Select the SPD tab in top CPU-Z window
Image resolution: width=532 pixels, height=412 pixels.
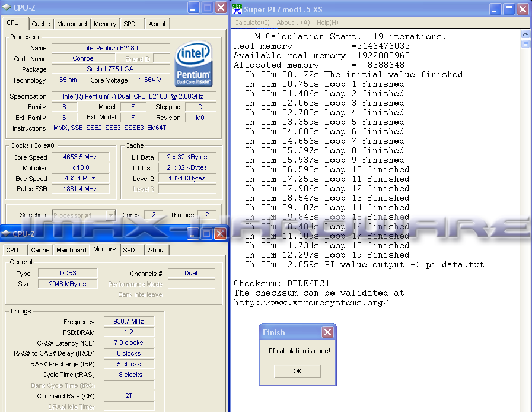[129, 24]
